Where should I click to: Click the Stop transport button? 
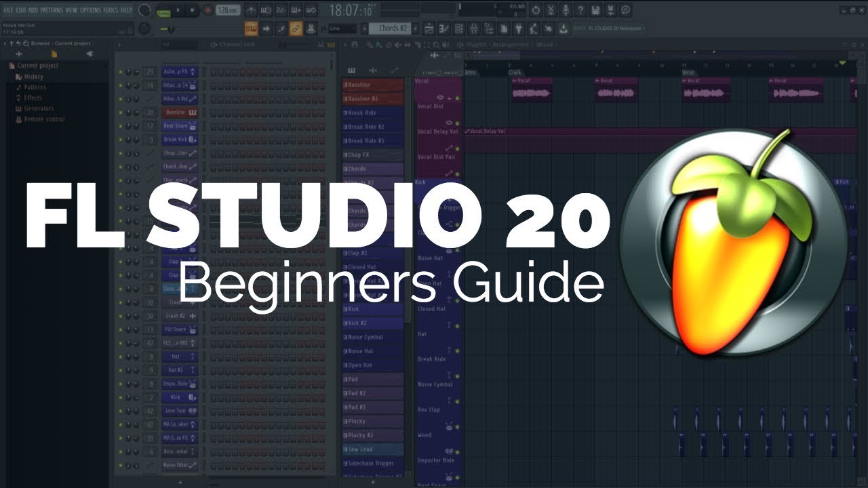[192, 10]
